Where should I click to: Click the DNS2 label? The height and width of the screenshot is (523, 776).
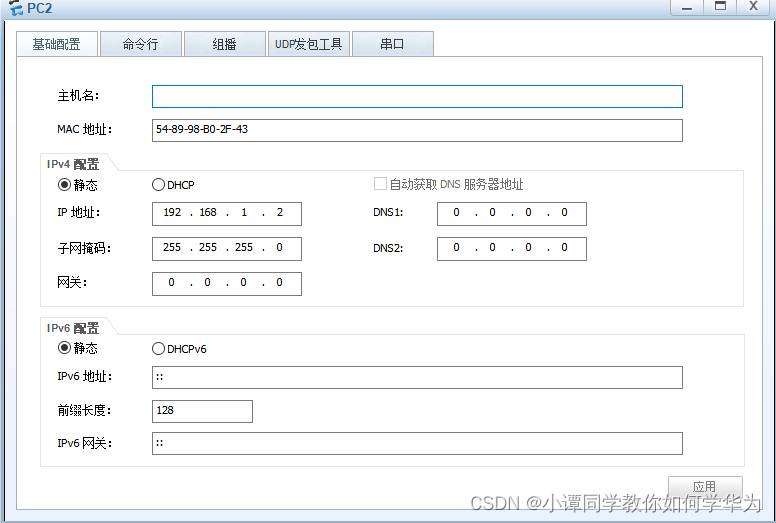(x=388, y=248)
